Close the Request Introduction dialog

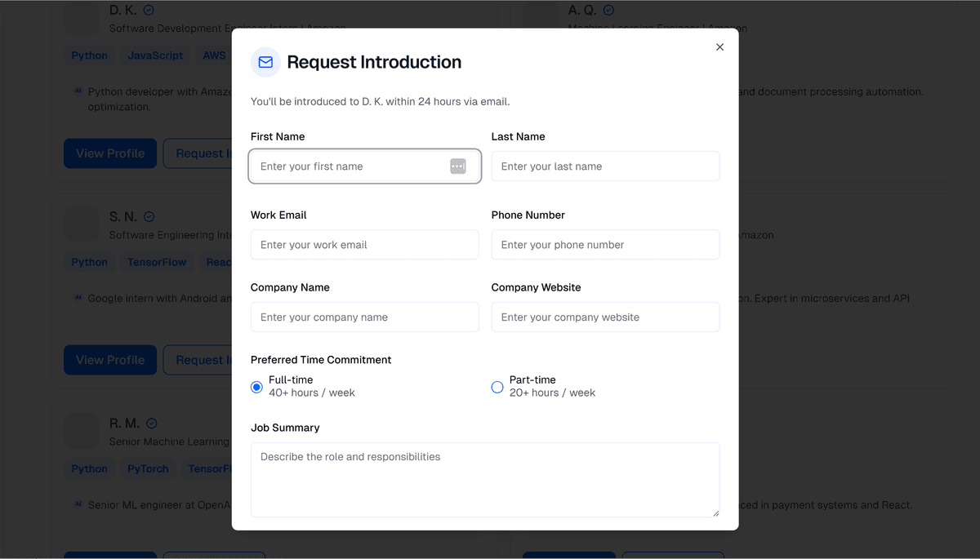(719, 47)
